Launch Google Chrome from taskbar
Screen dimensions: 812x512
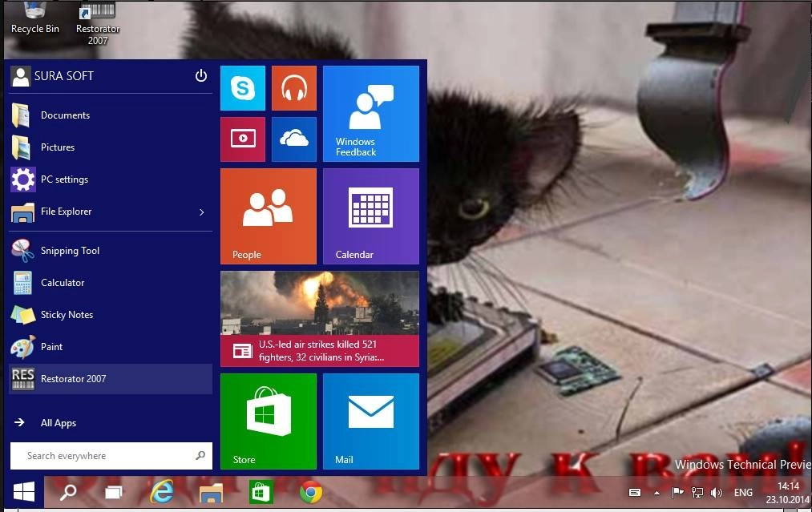click(311, 492)
